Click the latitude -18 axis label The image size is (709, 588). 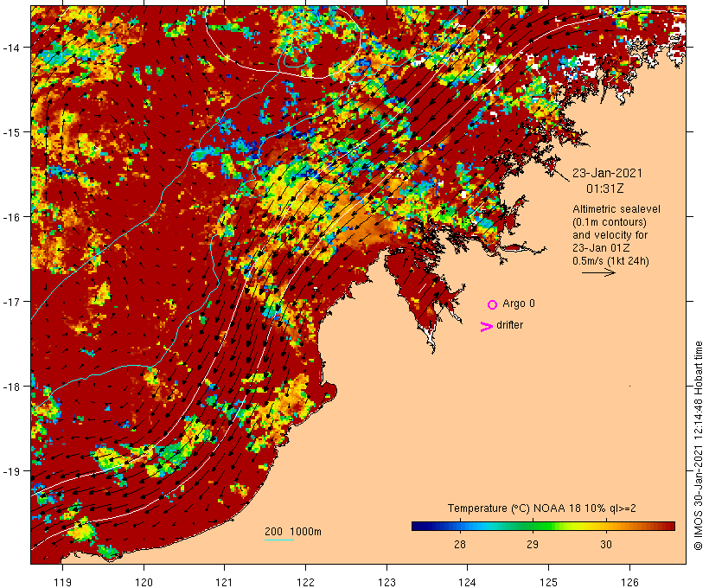pos(11,387)
